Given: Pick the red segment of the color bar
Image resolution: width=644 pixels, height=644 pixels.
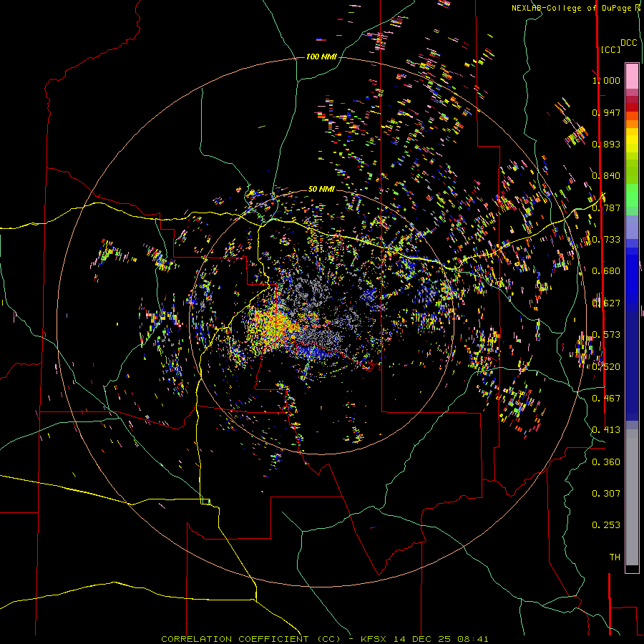Looking at the screenshot, I should tap(632, 107).
